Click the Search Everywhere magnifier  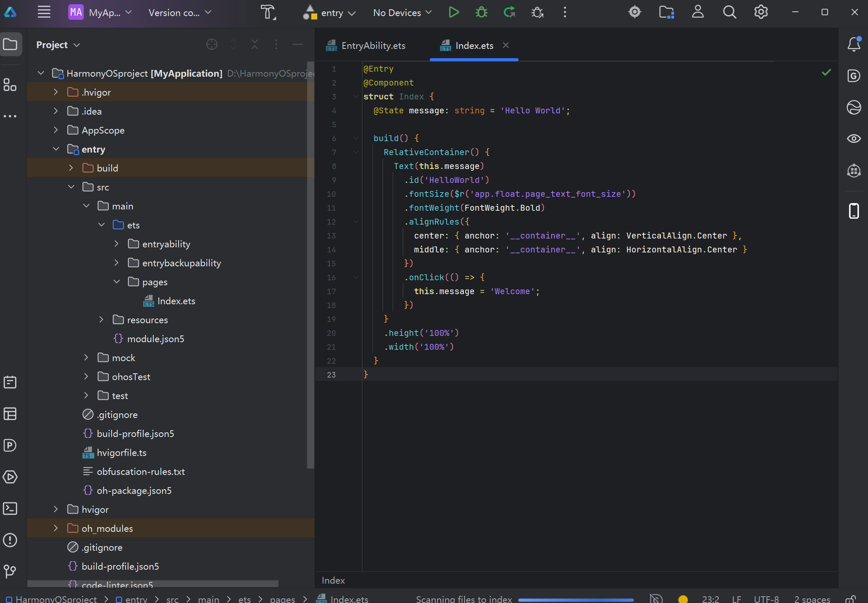click(729, 13)
